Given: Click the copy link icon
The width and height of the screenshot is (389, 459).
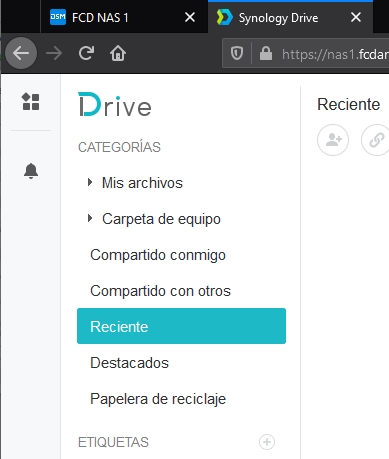Looking at the screenshot, I should (x=375, y=140).
